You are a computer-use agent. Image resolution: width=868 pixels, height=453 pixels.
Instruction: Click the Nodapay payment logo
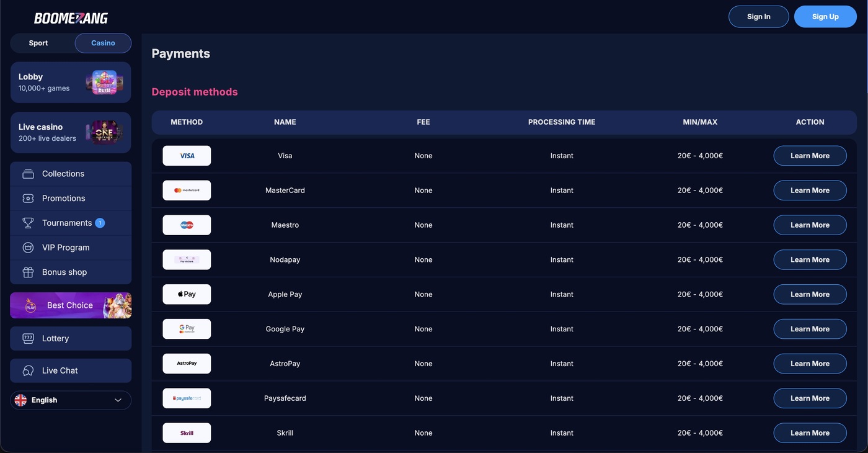[x=187, y=260]
